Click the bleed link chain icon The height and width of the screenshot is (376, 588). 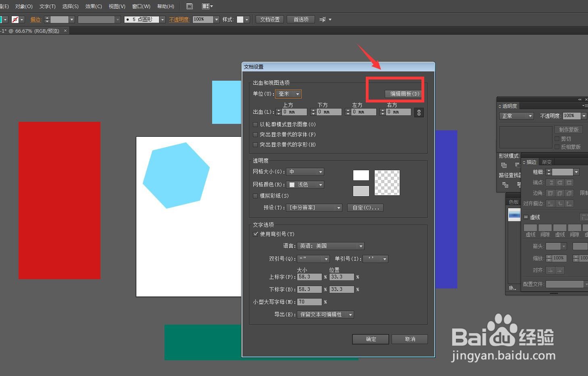pos(419,112)
